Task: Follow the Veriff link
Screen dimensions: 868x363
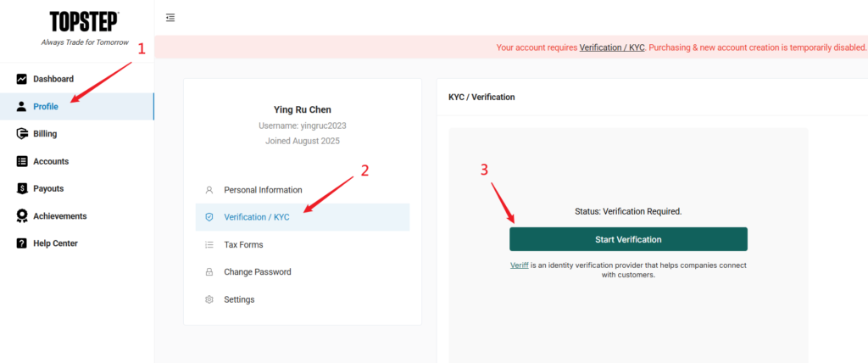Action: coord(519,265)
